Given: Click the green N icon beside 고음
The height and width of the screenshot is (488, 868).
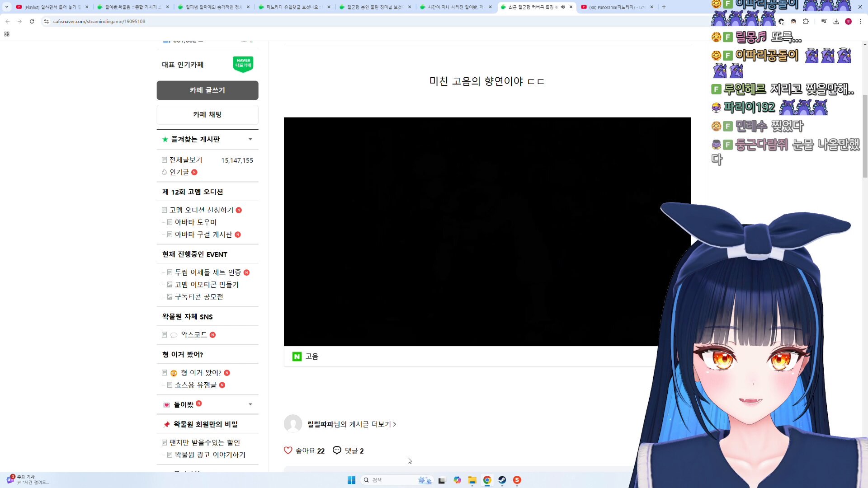Looking at the screenshot, I should [297, 357].
